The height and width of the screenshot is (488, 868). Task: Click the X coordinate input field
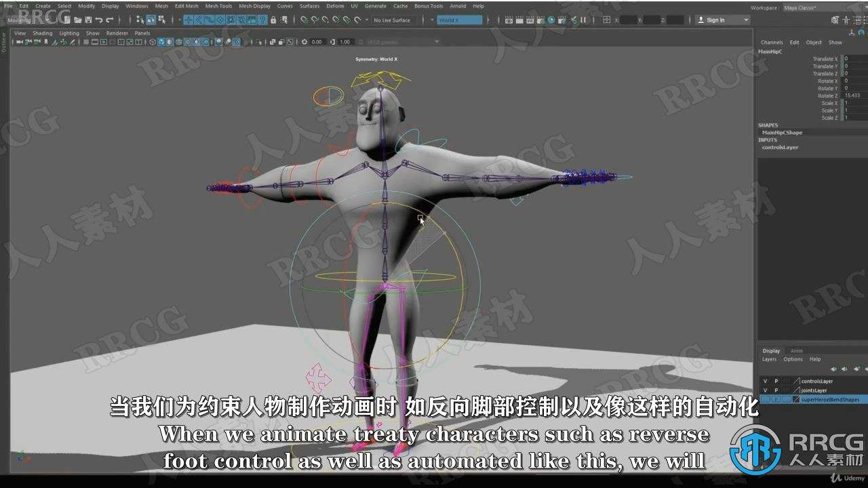(x=628, y=20)
